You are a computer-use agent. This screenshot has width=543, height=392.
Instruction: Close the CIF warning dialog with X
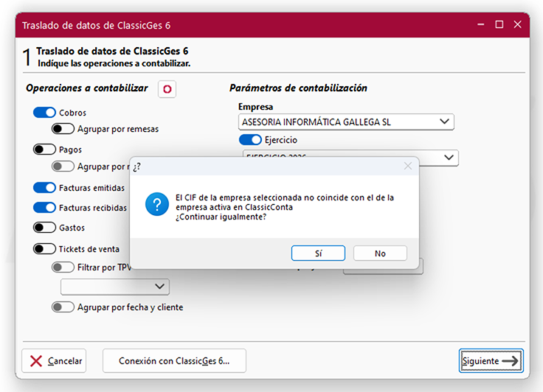click(x=408, y=166)
